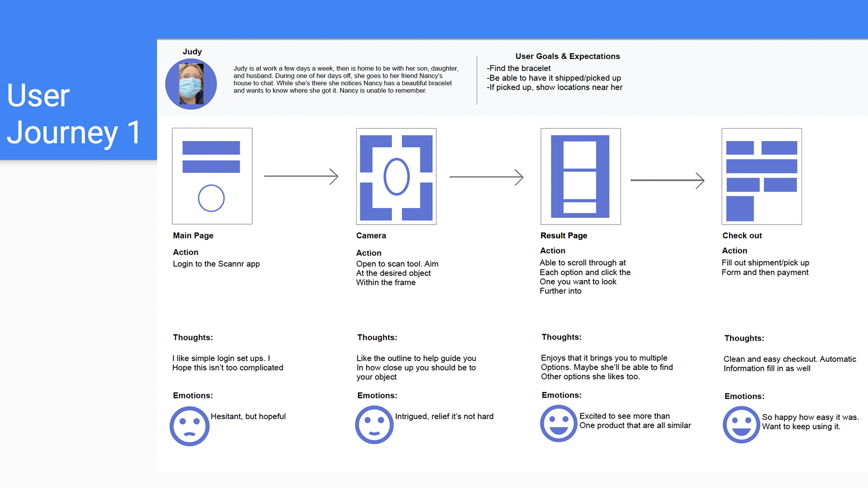Click the sad face emoji beside Hesitant

(189, 426)
